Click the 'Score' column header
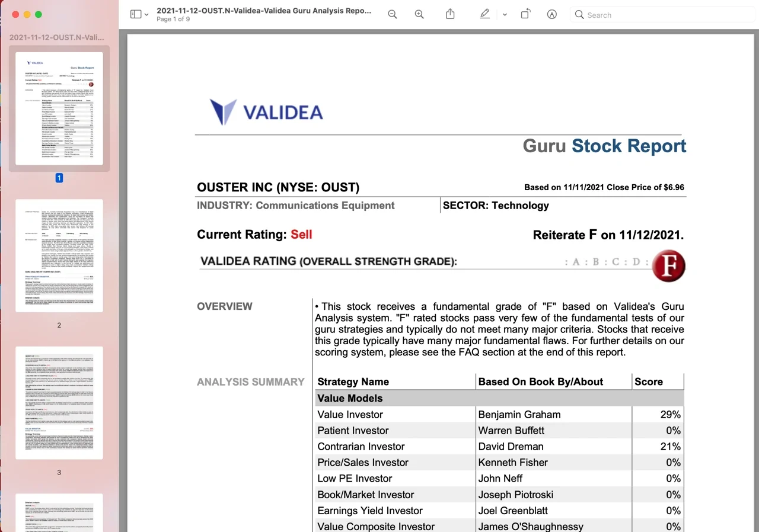The height and width of the screenshot is (532, 759). point(649,382)
